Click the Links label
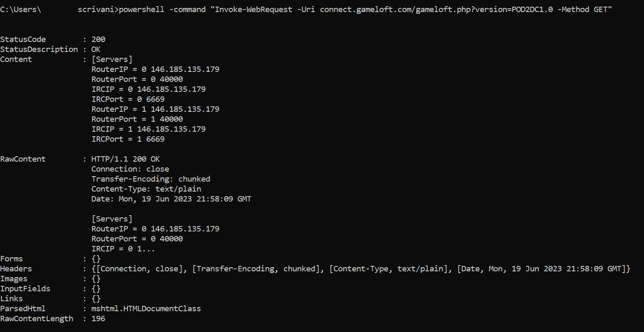644x332 pixels. 12,299
